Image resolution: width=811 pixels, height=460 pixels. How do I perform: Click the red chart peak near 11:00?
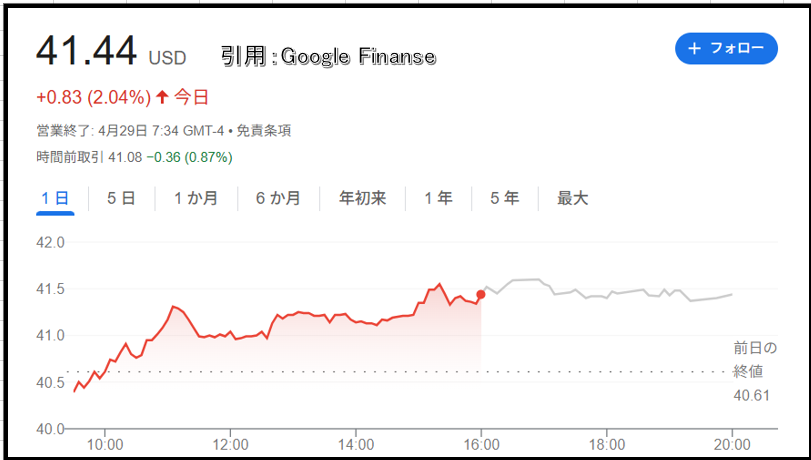click(173, 306)
